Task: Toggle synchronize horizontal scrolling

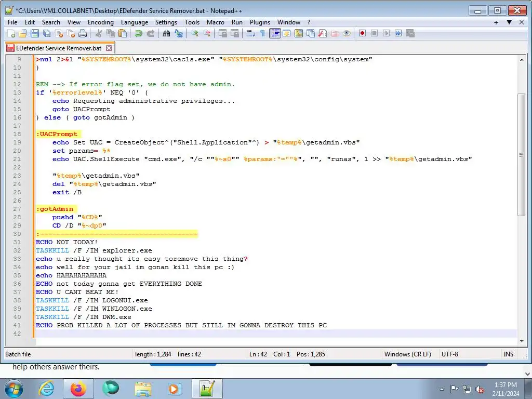Action: (234, 33)
